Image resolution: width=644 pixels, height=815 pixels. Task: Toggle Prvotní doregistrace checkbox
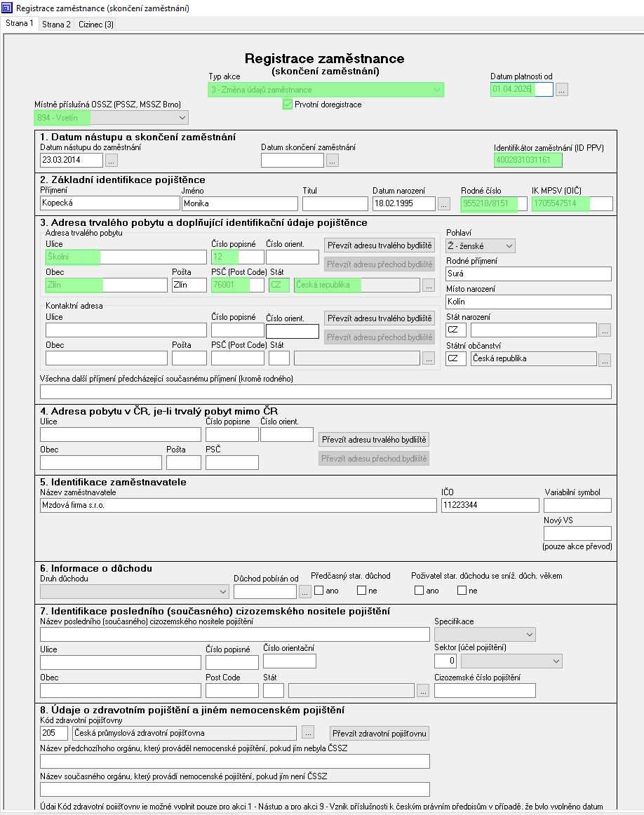pos(288,105)
